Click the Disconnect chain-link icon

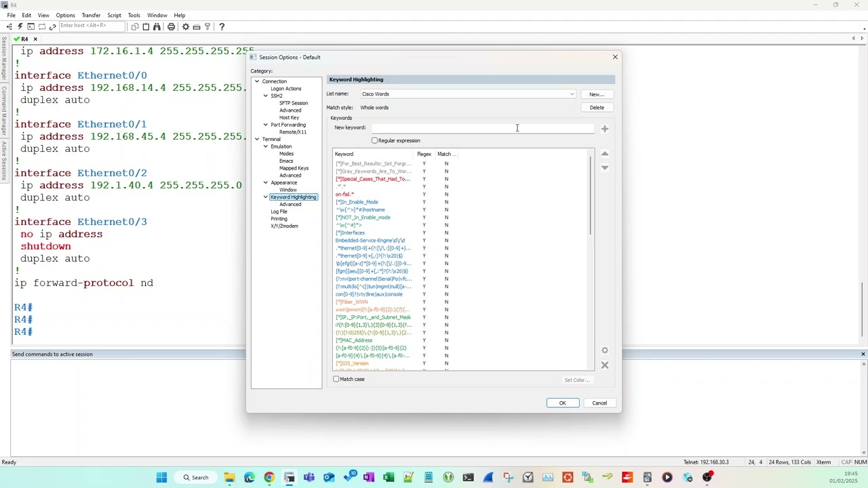pos(52,26)
